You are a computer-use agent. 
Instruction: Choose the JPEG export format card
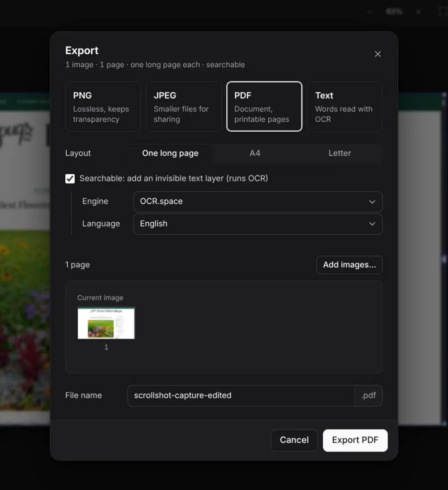[184, 107]
